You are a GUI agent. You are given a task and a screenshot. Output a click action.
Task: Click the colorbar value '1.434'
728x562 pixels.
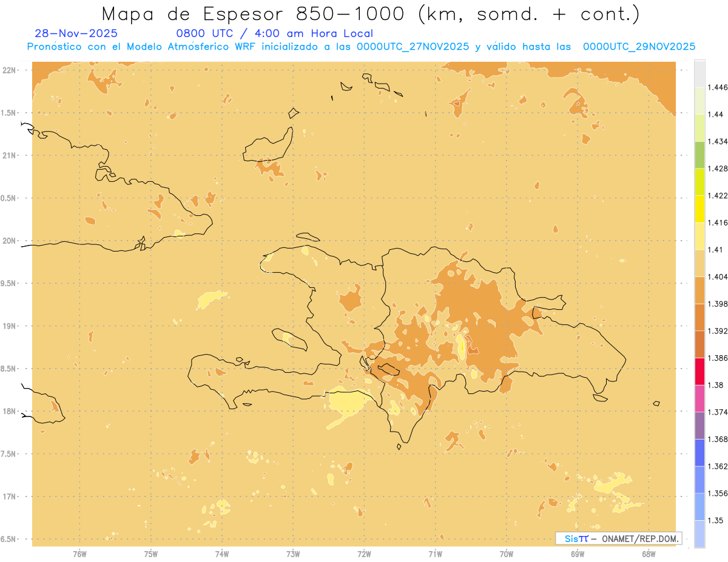point(717,141)
